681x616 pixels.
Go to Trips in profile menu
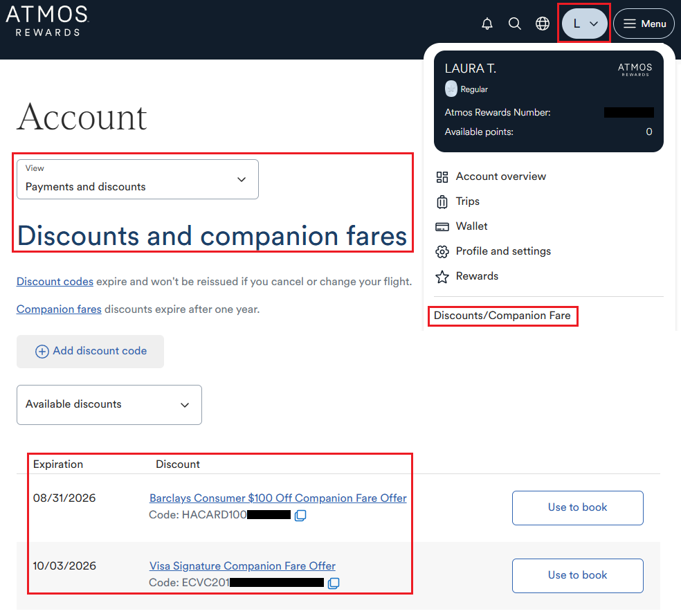click(467, 201)
